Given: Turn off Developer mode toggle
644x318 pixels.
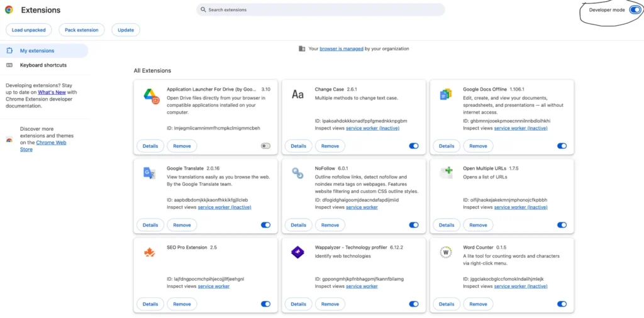Looking at the screenshot, I should (x=635, y=10).
